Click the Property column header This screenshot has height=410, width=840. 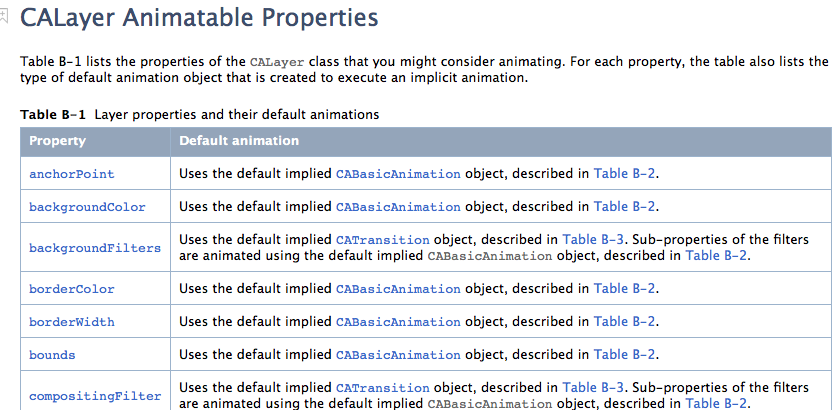point(58,141)
